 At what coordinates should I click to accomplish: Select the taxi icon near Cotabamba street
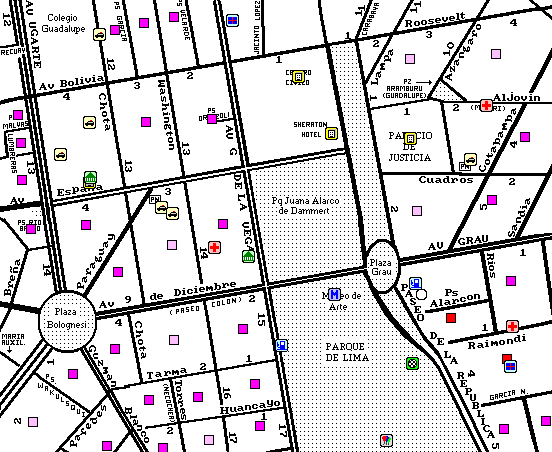[x=470, y=159]
